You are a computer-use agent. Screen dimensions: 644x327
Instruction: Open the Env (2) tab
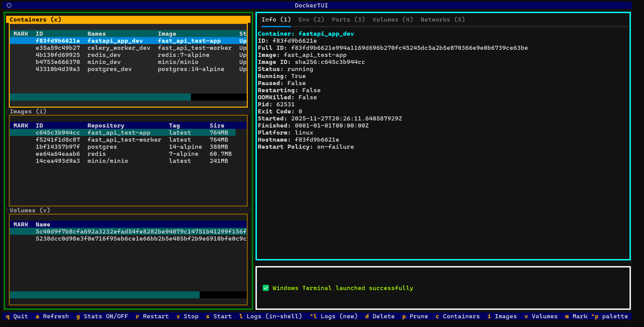[311, 20]
